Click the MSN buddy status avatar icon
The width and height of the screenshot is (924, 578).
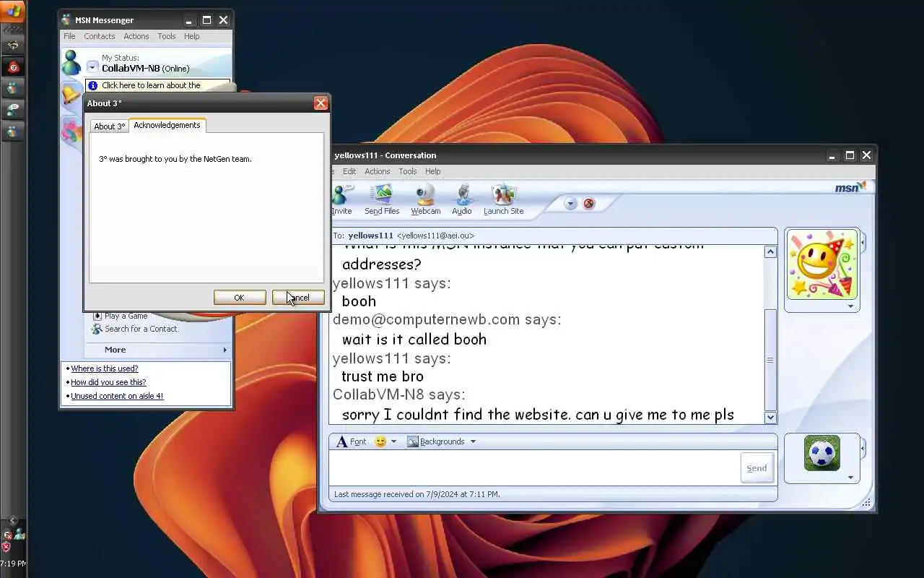[71, 63]
